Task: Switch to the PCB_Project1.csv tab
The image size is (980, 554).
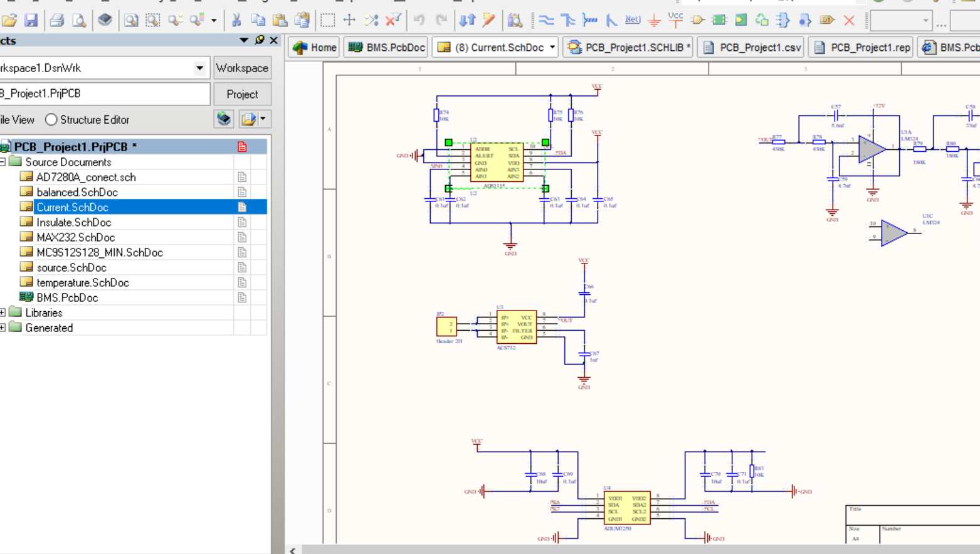Action: pyautogui.click(x=752, y=47)
